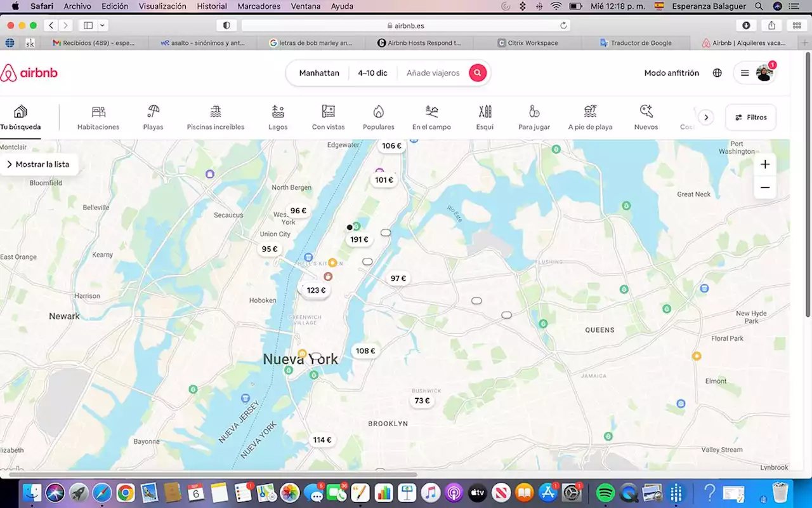Click the vertical page scrollbar
Viewport: 812px width, 508px height.
[x=808, y=184]
